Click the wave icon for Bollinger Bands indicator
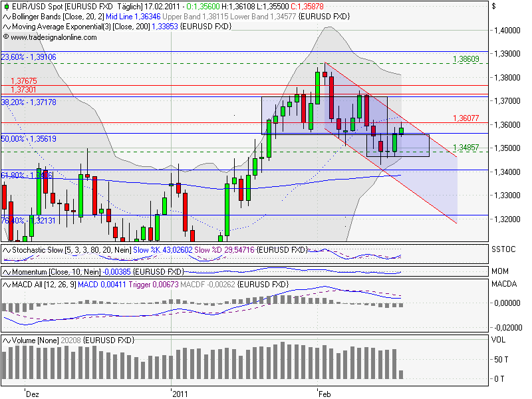Viewport: 532px width, 399px height. [6, 16]
